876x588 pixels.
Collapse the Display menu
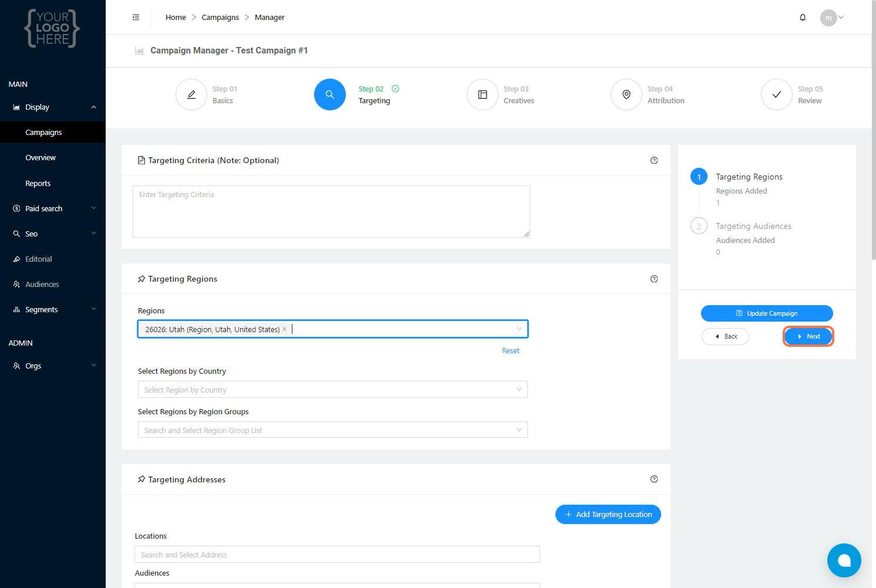pyautogui.click(x=93, y=107)
